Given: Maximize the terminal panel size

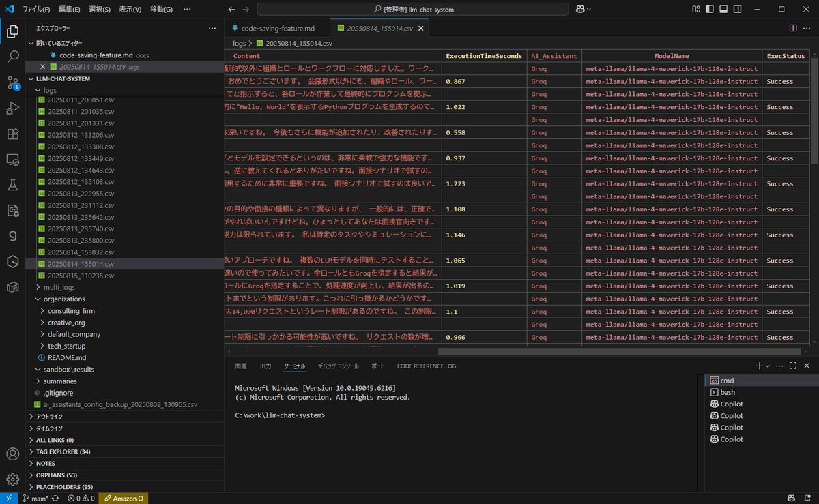Looking at the screenshot, I should pyautogui.click(x=793, y=366).
